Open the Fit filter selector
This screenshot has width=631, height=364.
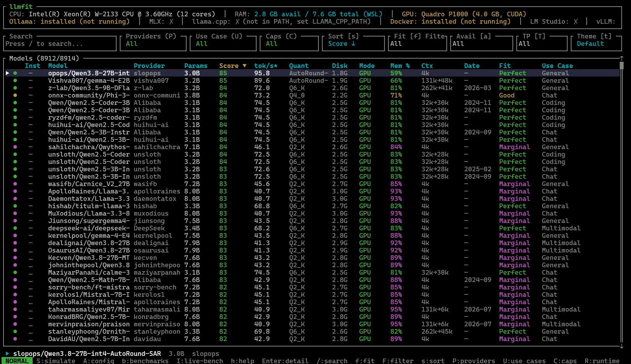(x=418, y=44)
